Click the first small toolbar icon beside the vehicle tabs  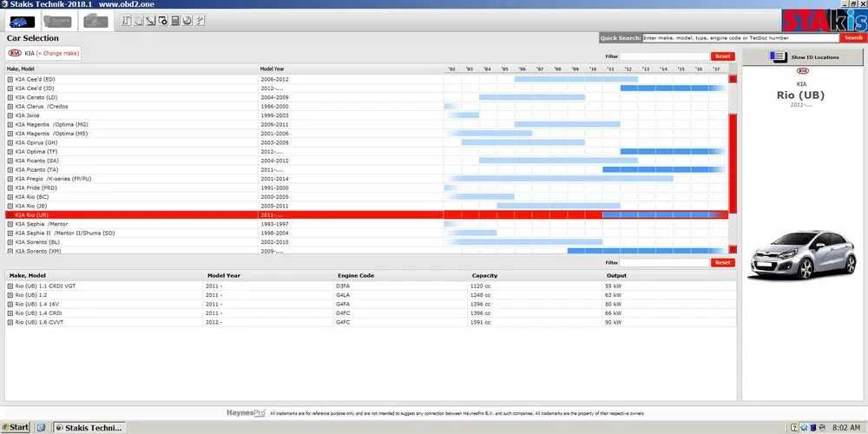click(x=126, y=21)
